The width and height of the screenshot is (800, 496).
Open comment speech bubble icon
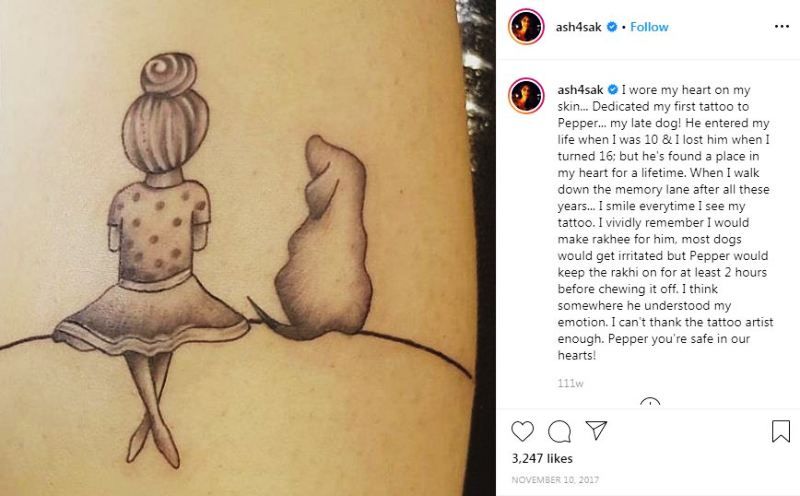point(559,432)
